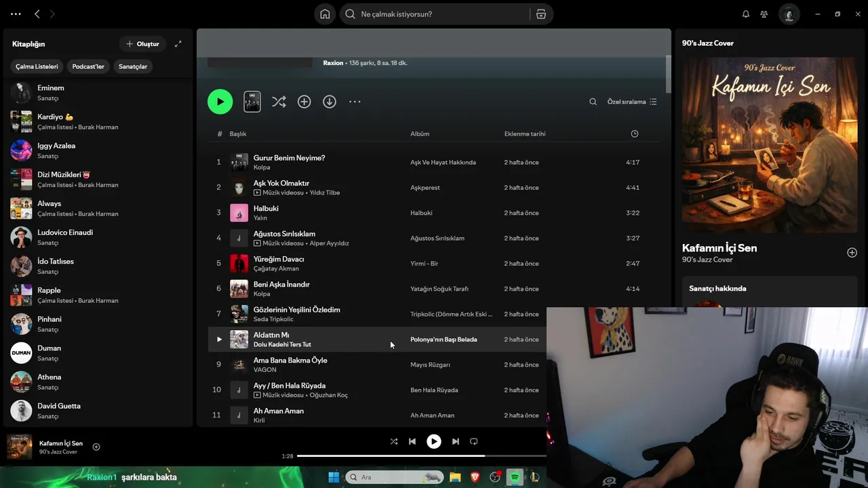Click the Oluştur button in library
868x488 pixels.
tap(142, 44)
